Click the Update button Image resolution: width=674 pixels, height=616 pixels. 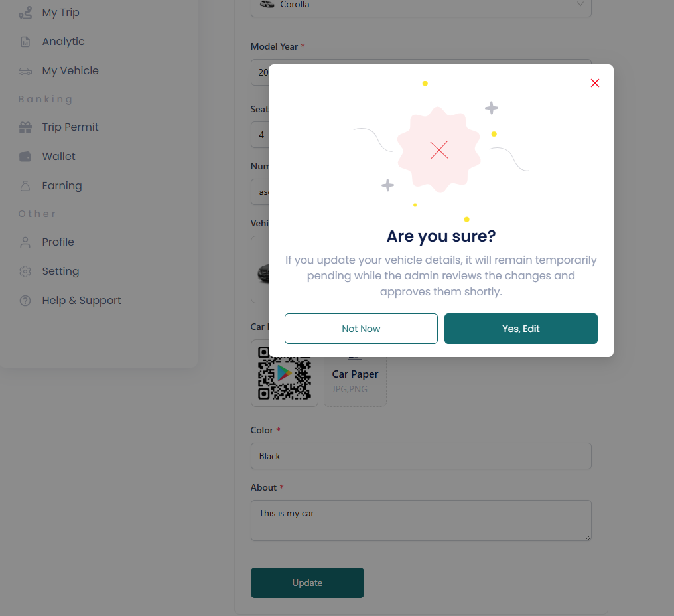(x=307, y=583)
